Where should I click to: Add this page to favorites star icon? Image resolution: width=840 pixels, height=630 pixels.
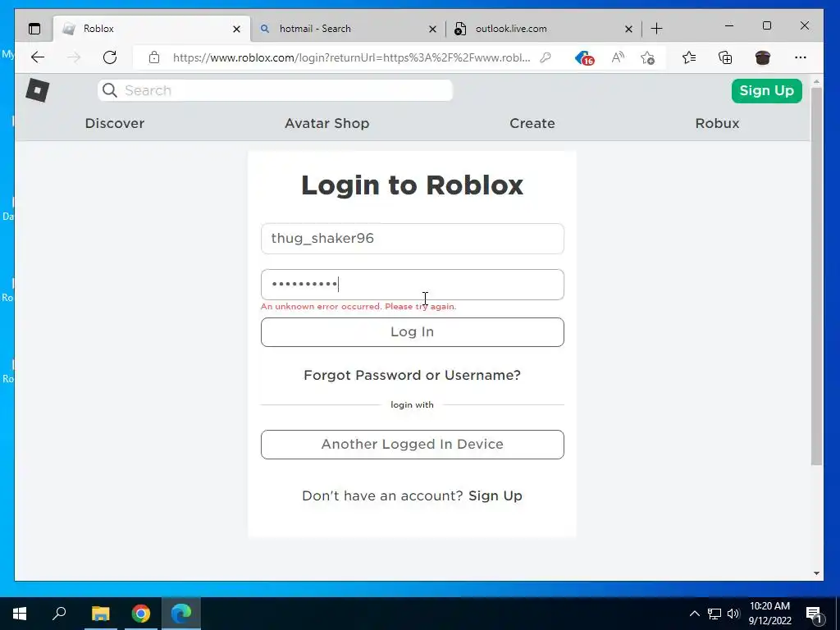pos(648,57)
